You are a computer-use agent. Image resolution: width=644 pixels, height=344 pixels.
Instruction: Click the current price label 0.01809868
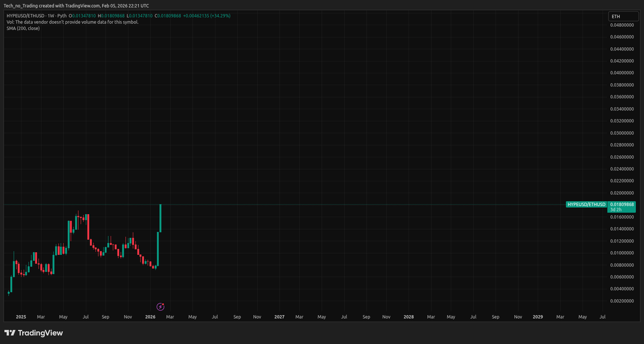point(623,204)
